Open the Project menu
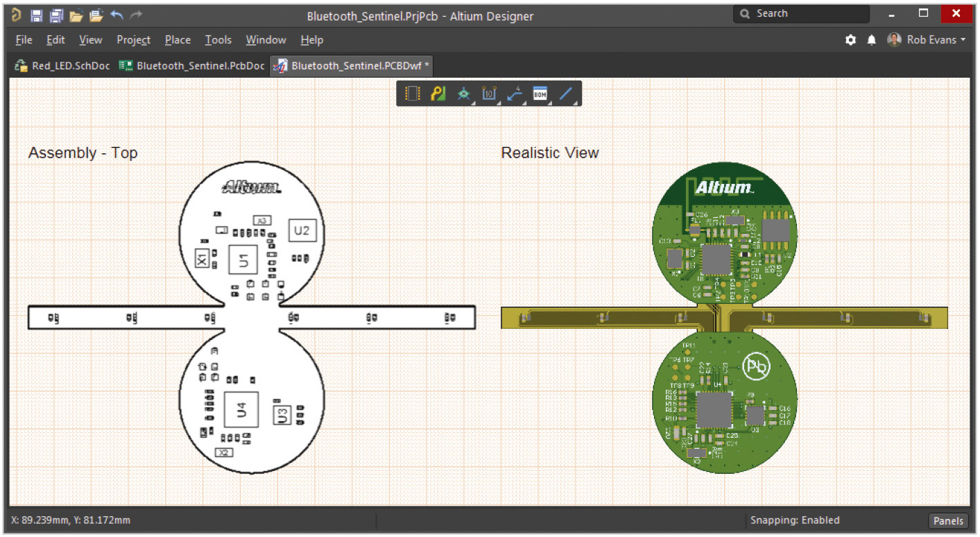This screenshot has width=980, height=537. 133,40
